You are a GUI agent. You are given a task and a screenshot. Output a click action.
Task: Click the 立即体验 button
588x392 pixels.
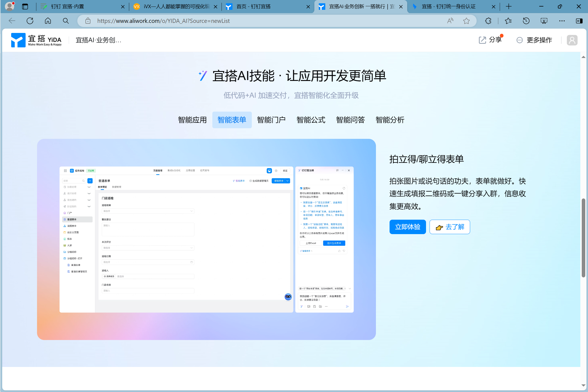point(408,227)
